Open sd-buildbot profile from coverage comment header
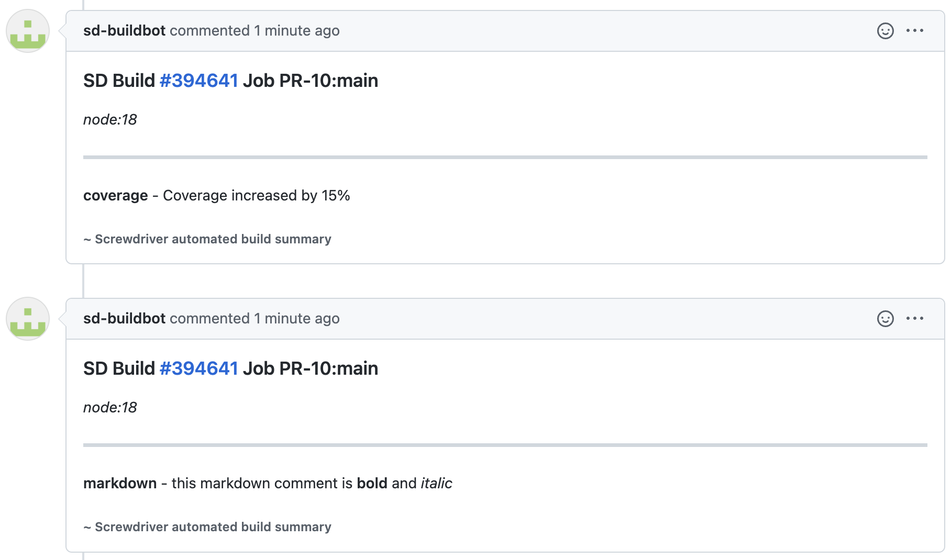951x560 pixels. (124, 30)
